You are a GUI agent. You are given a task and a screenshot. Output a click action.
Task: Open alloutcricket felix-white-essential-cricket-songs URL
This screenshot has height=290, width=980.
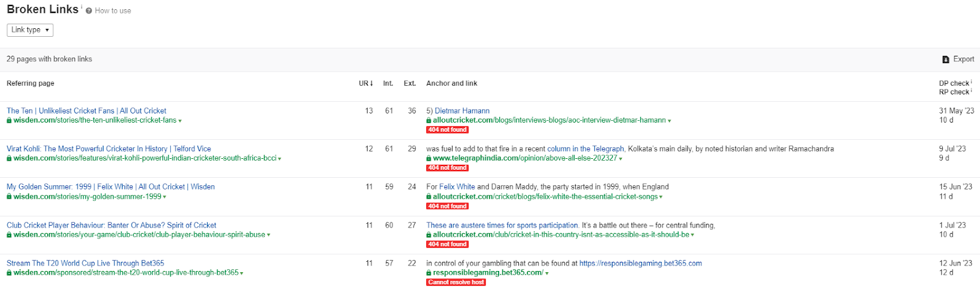[545, 197]
